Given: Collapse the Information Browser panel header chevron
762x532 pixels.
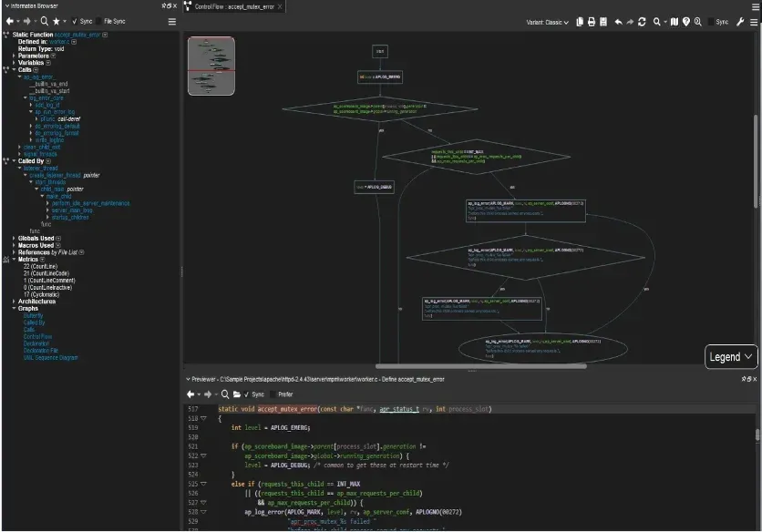Looking at the screenshot, I should pyautogui.click(x=6, y=5).
